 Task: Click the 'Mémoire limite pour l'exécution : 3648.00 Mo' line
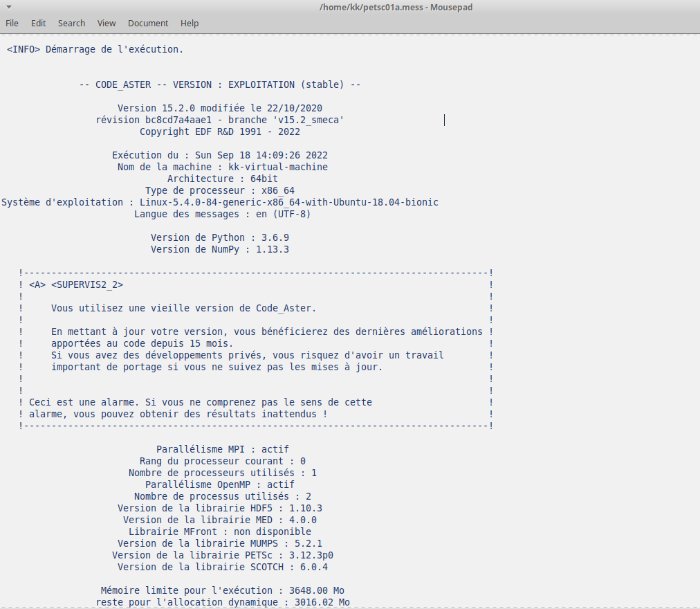pos(223,590)
